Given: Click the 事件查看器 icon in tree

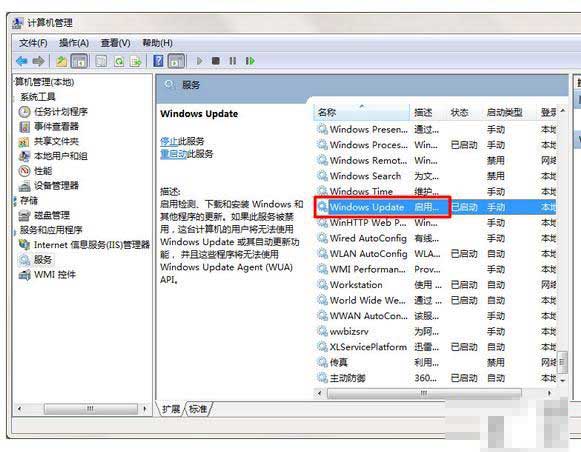Looking at the screenshot, I should click(24, 127).
